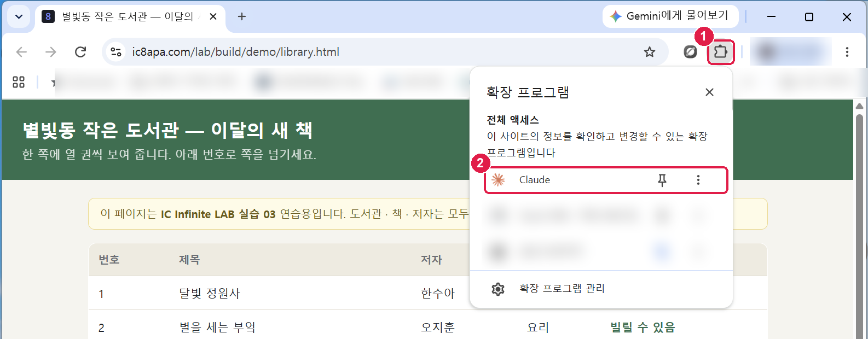Go back to previous page
This screenshot has height=339, width=868.
[21, 52]
